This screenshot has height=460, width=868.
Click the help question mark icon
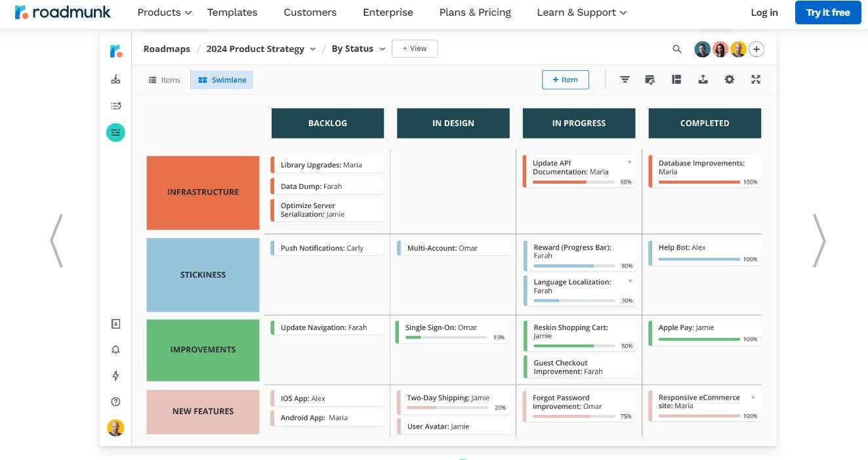pos(116,402)
